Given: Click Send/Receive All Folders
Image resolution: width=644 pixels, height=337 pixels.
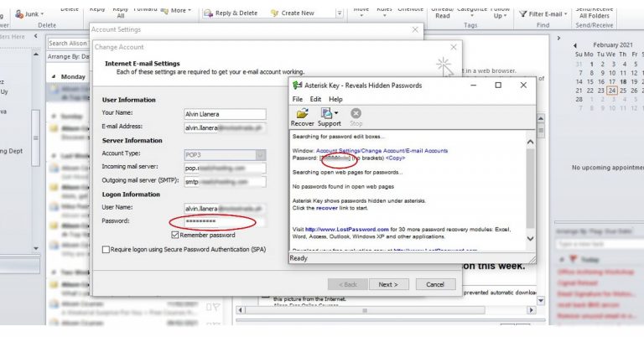Looking at the screenshot, I should pos(595,13).
